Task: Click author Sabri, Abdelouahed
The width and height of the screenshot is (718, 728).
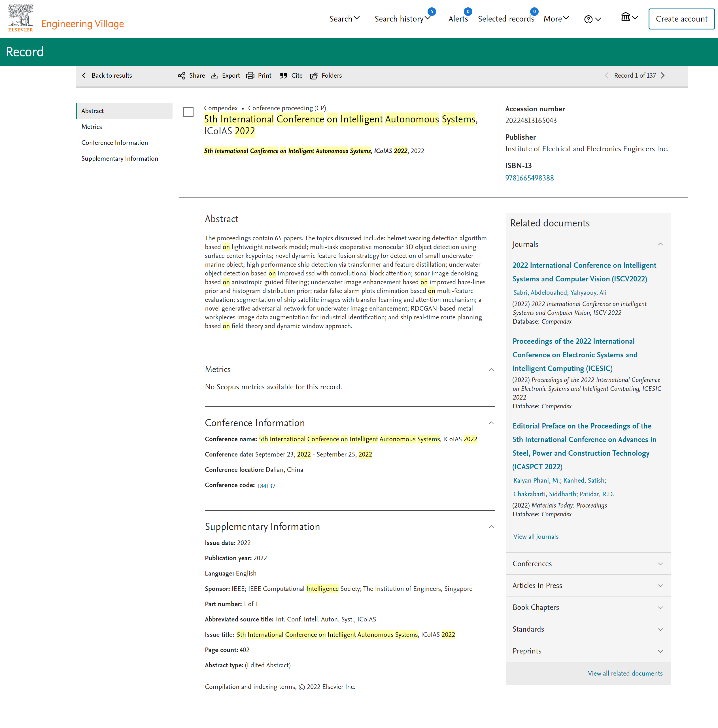Action: (x=540, y=292)
